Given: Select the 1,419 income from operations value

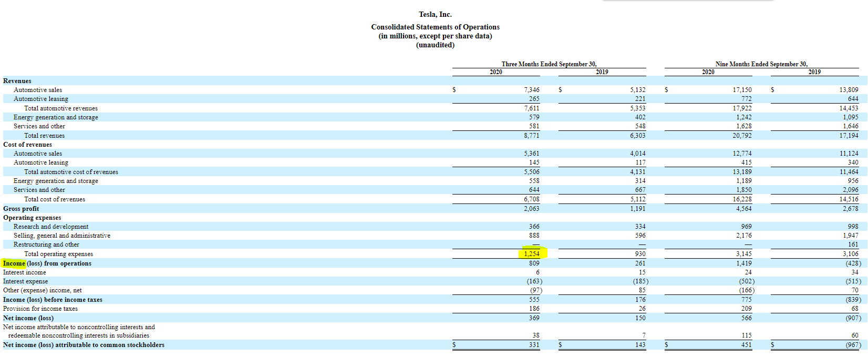Looking at the screenshot, I should (x=744, y=263).
